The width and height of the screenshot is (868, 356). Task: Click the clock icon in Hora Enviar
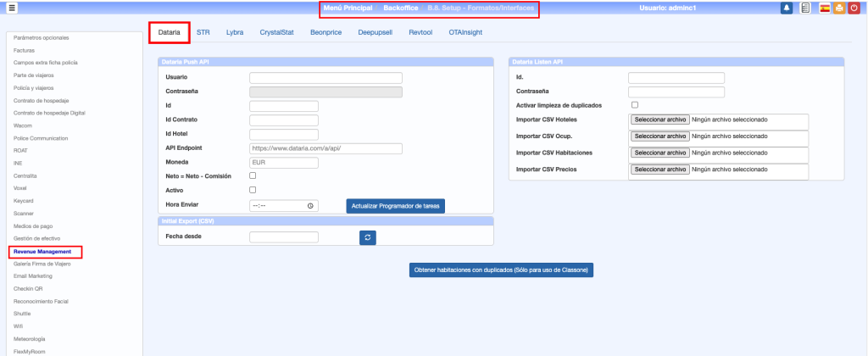(310, 205)
